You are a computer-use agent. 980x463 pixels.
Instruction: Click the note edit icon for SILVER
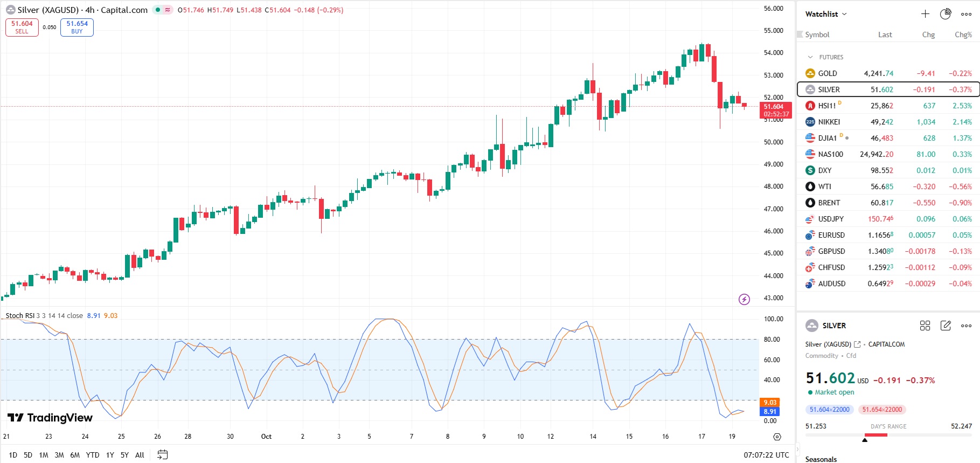(946, 326)
